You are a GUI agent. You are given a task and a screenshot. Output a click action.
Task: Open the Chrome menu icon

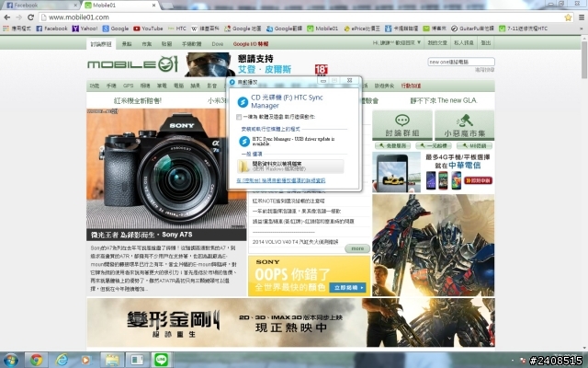582,17
